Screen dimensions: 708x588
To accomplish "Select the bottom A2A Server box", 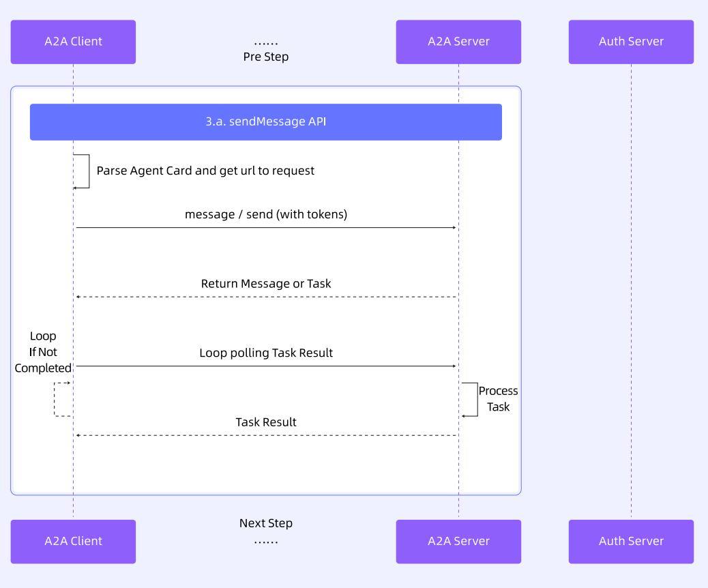I will click(x=458, y=542).
